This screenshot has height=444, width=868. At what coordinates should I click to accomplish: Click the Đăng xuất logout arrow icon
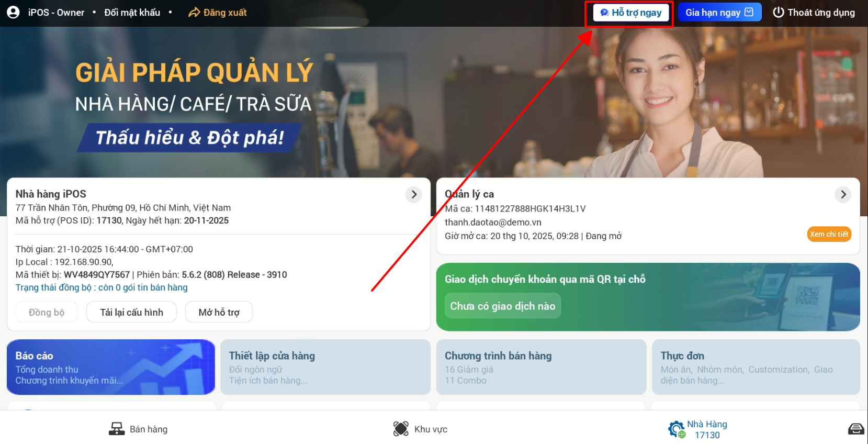click(194, 13)
